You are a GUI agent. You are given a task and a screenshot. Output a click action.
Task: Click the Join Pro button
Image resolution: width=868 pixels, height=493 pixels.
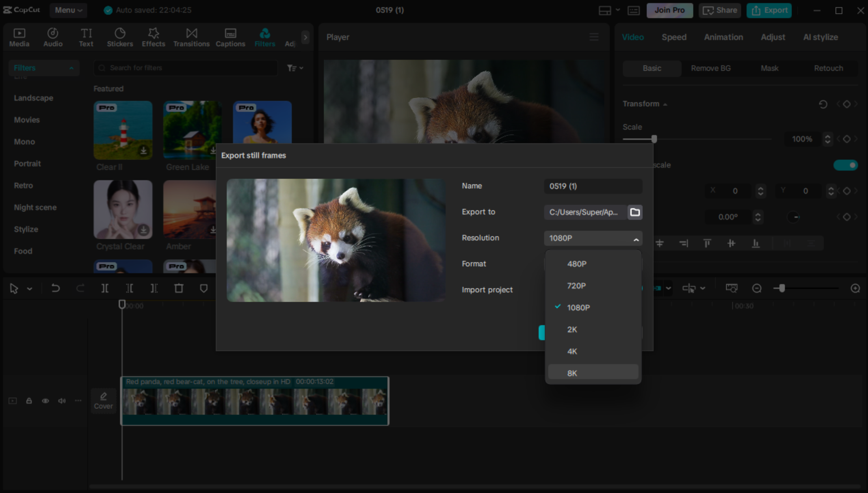tap(669, 10)
